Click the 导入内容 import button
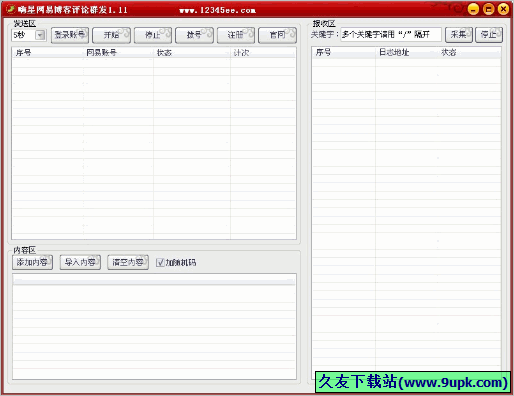 click(80, 262)
